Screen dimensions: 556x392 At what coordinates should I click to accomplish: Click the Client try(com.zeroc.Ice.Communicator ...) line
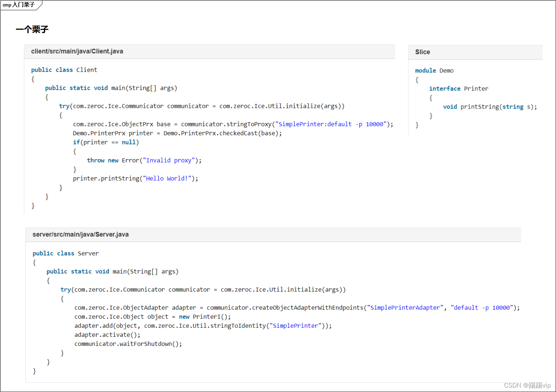[x=202, y=106]
